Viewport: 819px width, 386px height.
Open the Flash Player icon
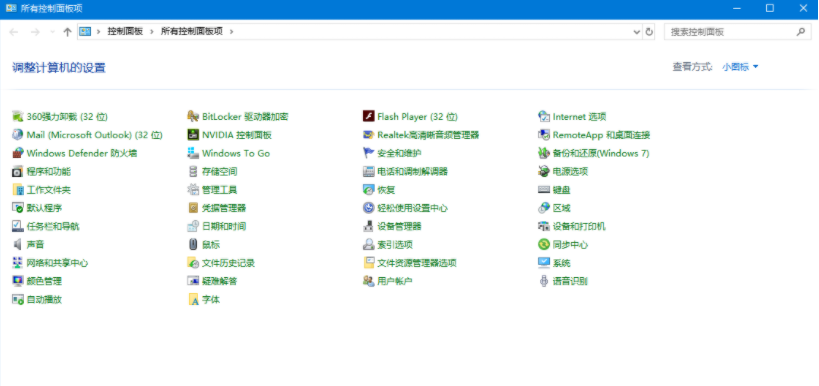[x=369, y=116]
